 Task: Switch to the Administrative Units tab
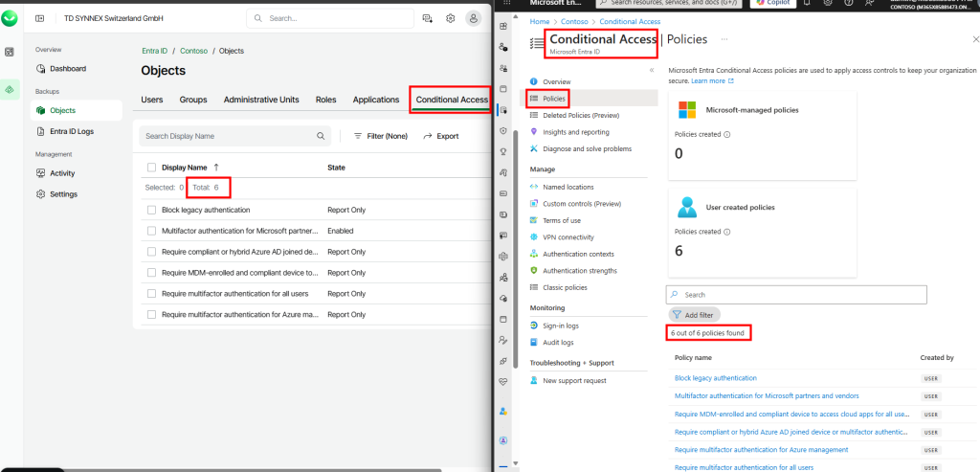261,100
